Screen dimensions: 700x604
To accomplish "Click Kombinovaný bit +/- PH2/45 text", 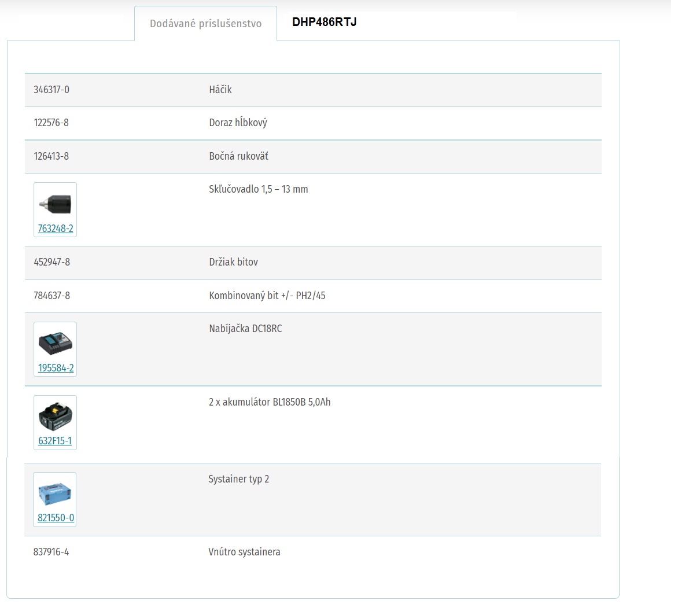I will [267, 296].
